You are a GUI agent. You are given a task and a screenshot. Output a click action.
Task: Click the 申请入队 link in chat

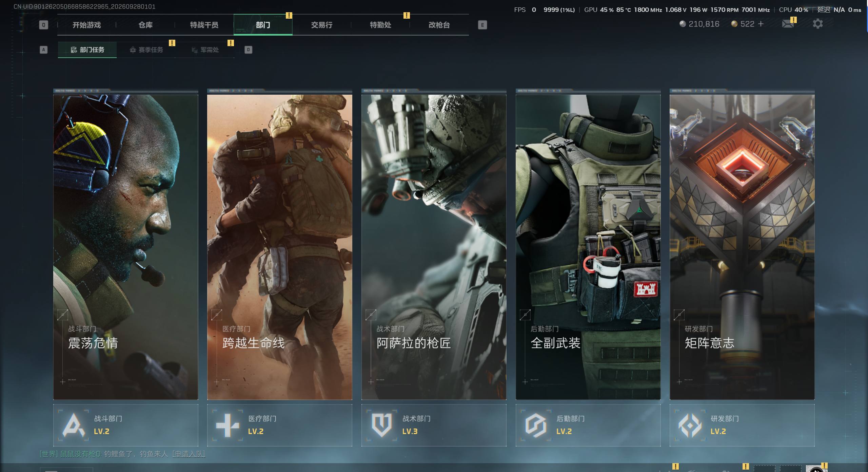189,454
